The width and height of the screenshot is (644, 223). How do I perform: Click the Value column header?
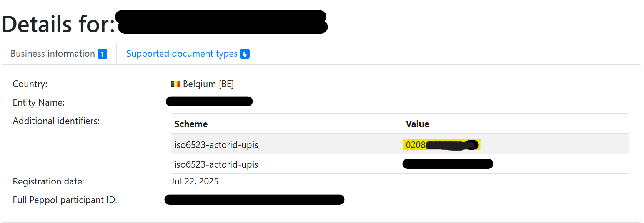coord(417,124)
